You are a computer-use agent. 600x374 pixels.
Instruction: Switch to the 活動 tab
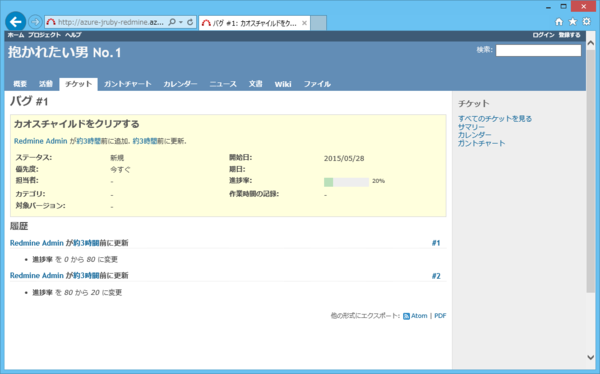pos(46,84)
